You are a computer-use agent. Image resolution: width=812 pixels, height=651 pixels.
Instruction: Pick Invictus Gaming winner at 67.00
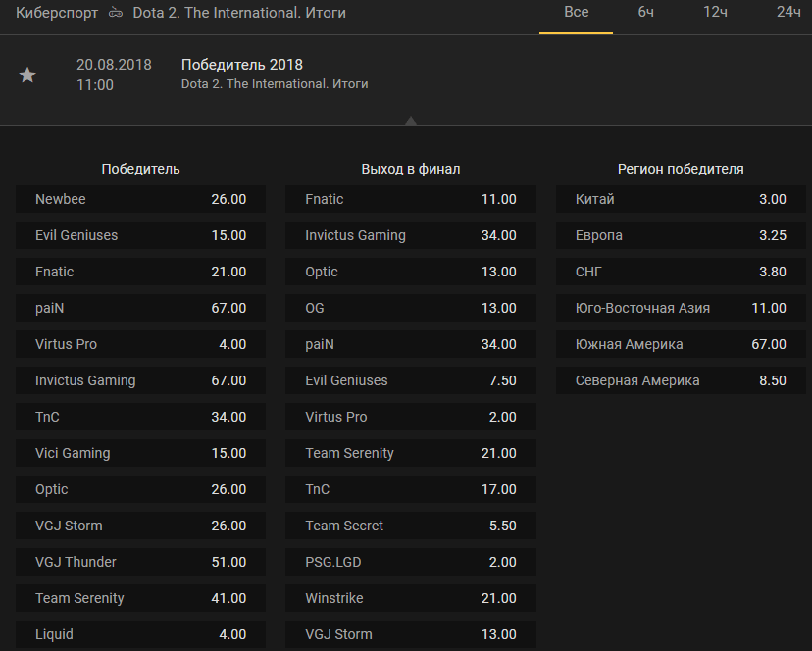pyautogui.click(x=141, y=380)
